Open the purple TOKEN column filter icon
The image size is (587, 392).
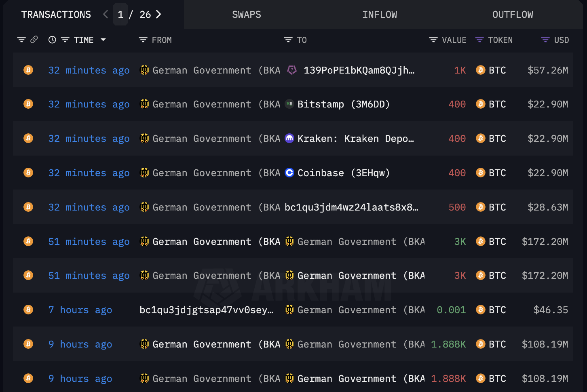click(x=479, y=40)
